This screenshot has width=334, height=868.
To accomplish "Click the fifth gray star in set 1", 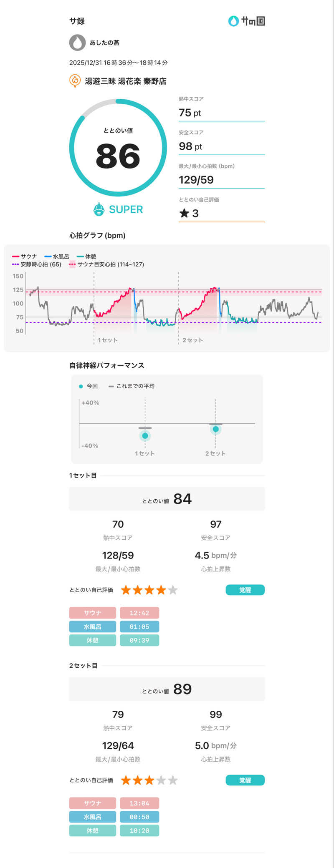I will click(173, 590).
